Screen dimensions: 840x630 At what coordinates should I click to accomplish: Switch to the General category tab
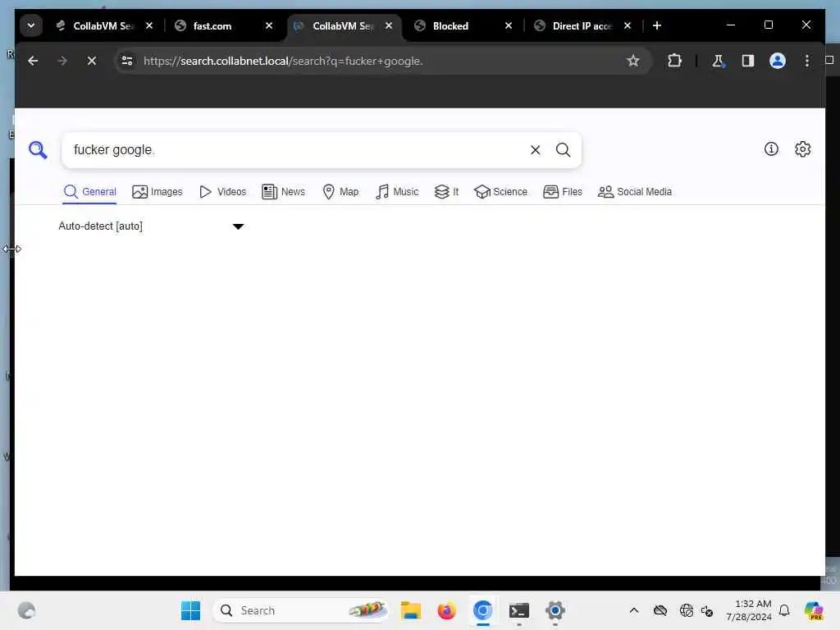89,192
